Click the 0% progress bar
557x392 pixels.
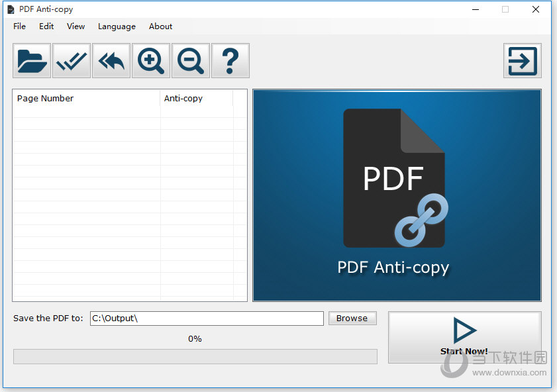[x=195, y=356]
